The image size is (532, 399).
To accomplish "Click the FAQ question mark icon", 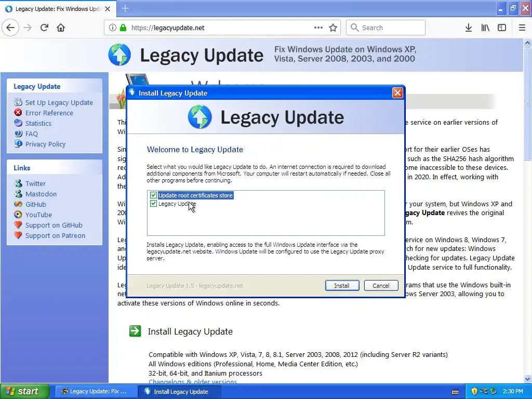I will 18,134.
